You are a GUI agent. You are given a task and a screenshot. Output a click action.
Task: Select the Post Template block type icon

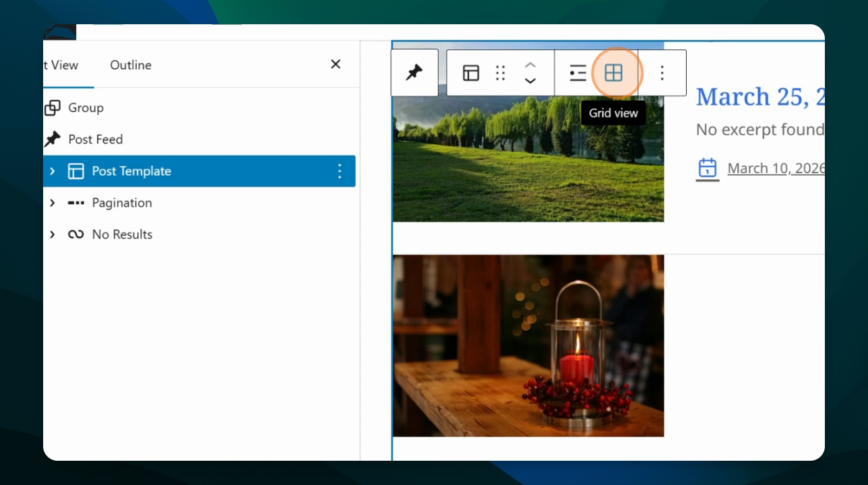471,73
